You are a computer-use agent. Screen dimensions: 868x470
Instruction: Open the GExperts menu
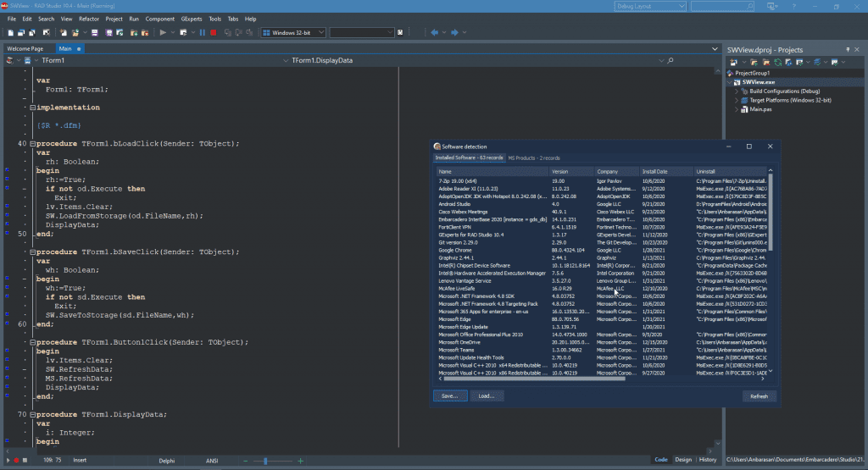192,19
